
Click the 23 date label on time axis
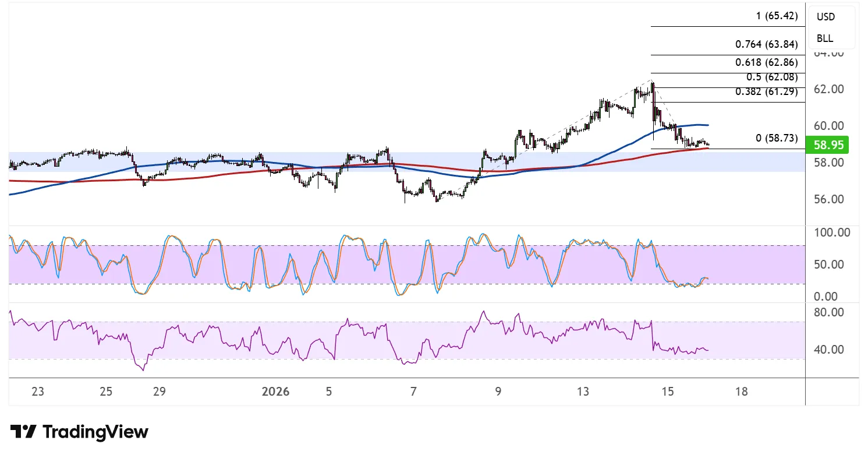[x=38, y=392]
